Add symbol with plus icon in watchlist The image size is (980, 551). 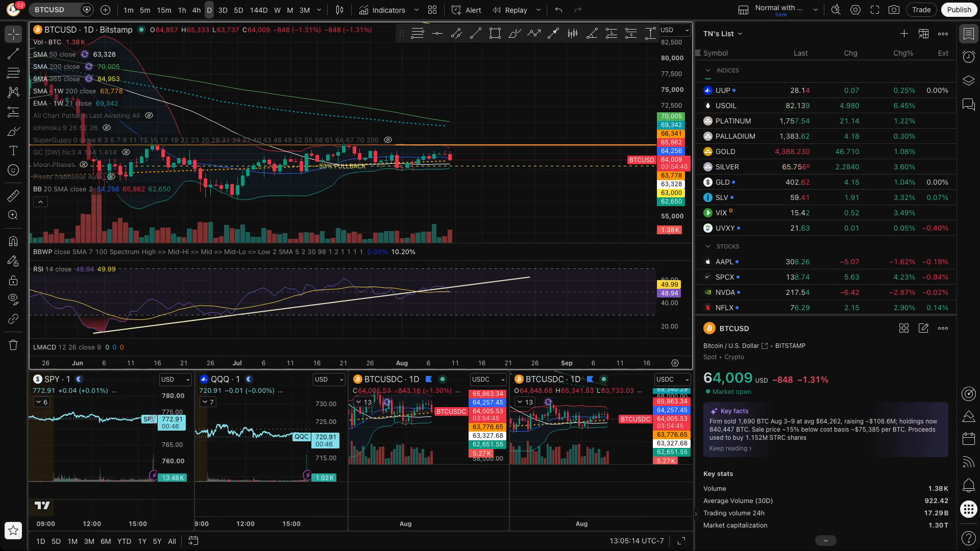coord(904,34)
